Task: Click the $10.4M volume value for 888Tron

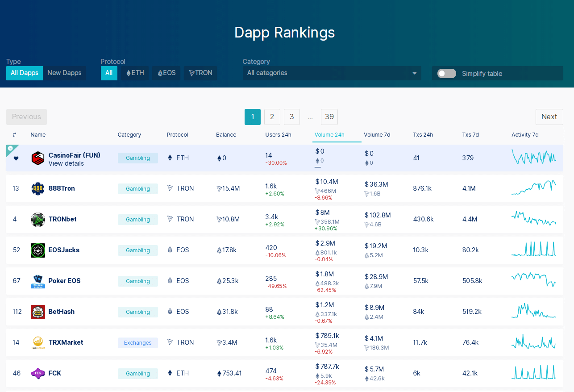Action: coord(327,182)
